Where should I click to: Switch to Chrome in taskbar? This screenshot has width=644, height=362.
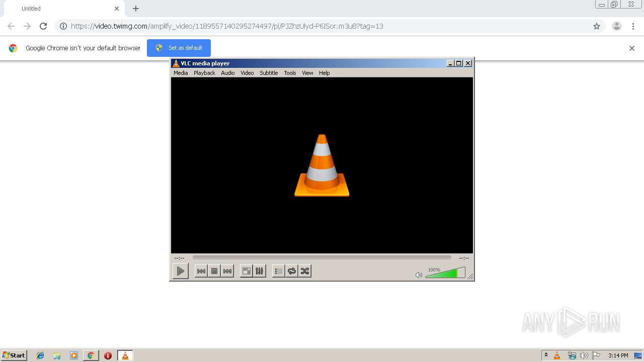pos(91,355)
